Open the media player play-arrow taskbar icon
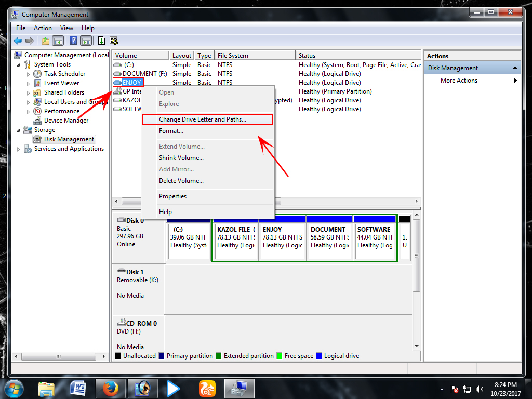532x399 pixels. click(x=173, y=389)
